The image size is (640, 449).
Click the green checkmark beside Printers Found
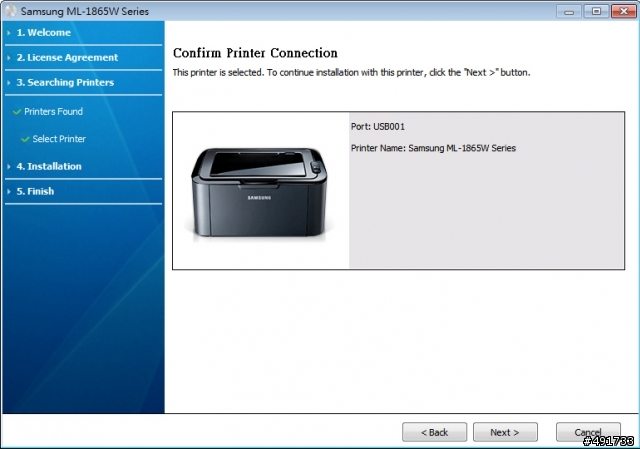point(17,111)
